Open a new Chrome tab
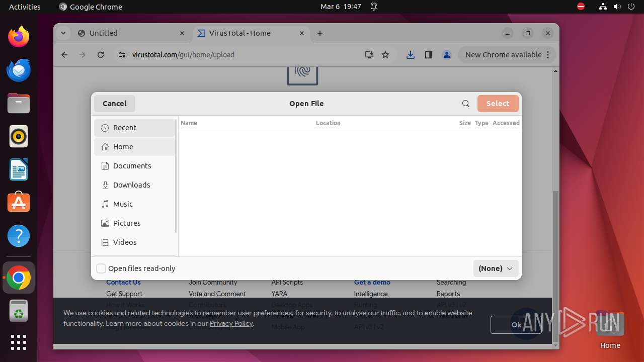644x362 pixels. (320, 33)
